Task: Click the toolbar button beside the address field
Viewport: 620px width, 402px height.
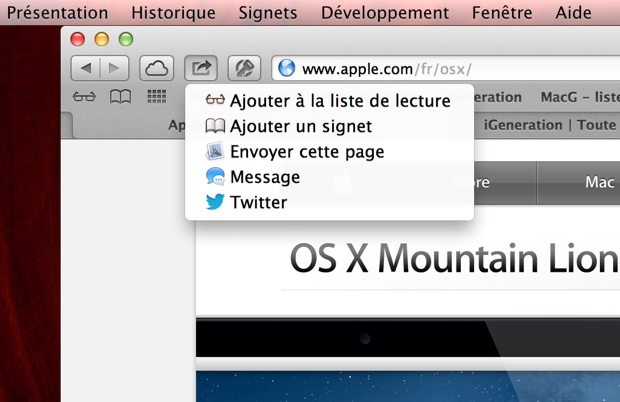Action: 244,68
